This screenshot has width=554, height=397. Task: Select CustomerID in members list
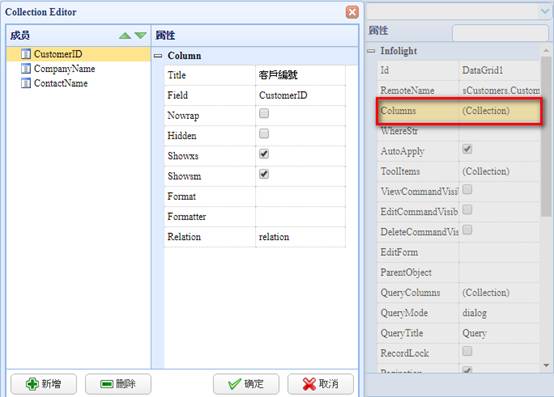[x=78, y=54]
